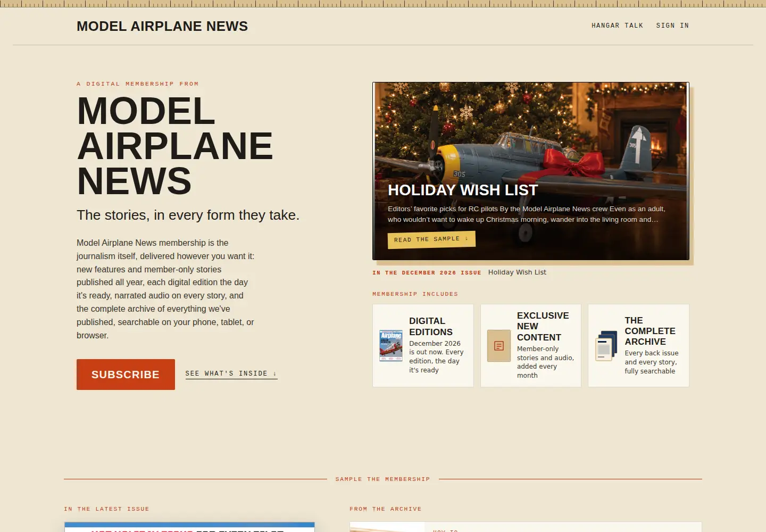The height and width of the screenshot is (532, 766).
Task: Click the Member-only stories and audio description
Action: point(545,362)
